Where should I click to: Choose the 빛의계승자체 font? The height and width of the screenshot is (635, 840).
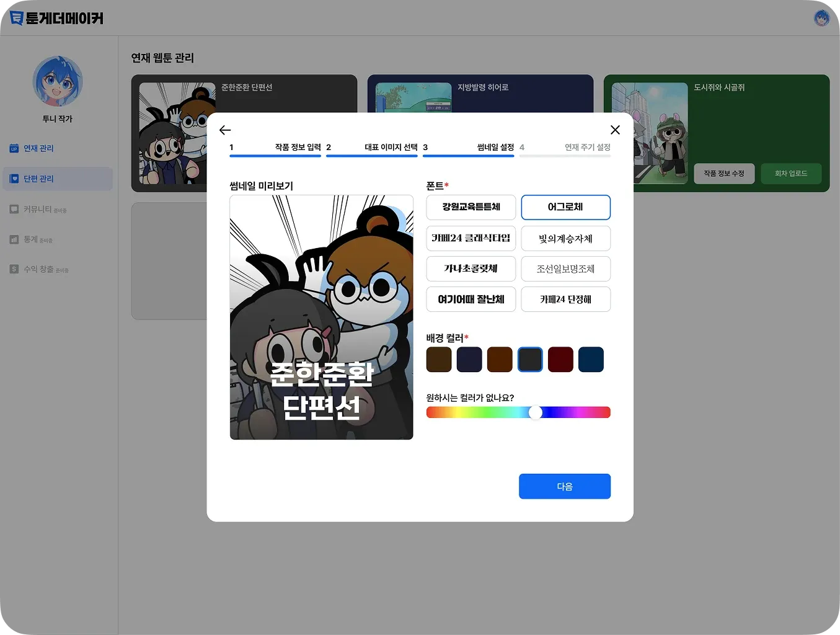tap(565, 238)
